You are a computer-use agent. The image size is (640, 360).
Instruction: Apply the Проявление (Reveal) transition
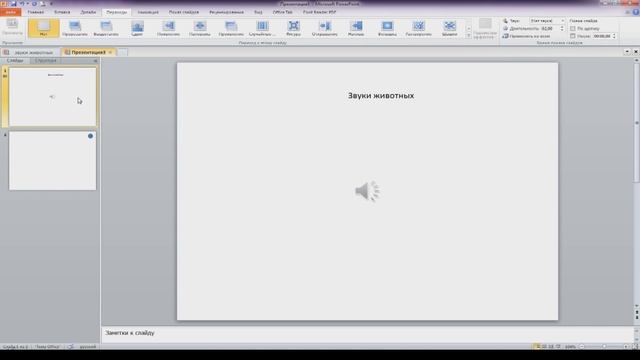[231, 28]
